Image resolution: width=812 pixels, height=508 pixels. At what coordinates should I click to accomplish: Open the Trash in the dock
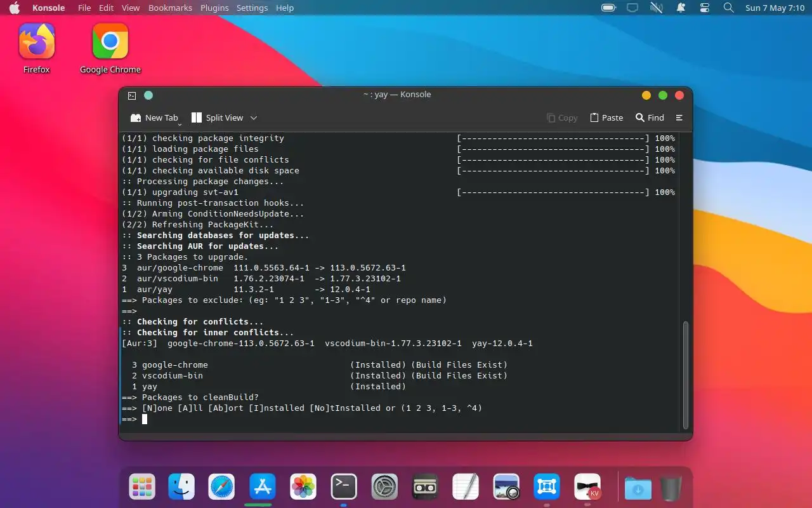tap(671, 488)
